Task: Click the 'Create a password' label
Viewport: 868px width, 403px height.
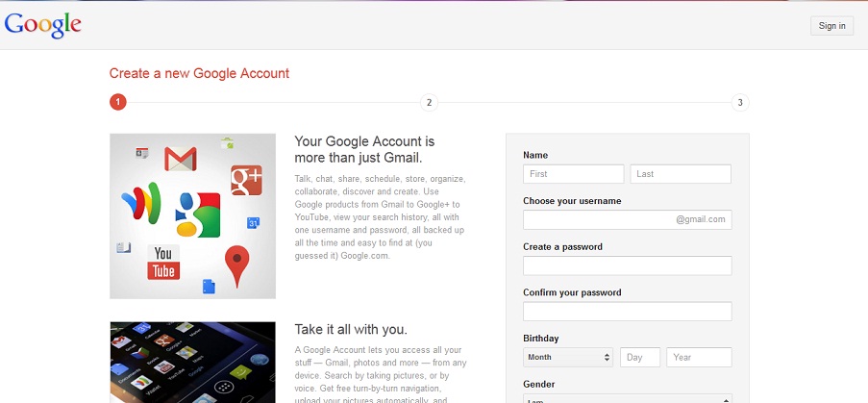Action: tap(562, 247)
